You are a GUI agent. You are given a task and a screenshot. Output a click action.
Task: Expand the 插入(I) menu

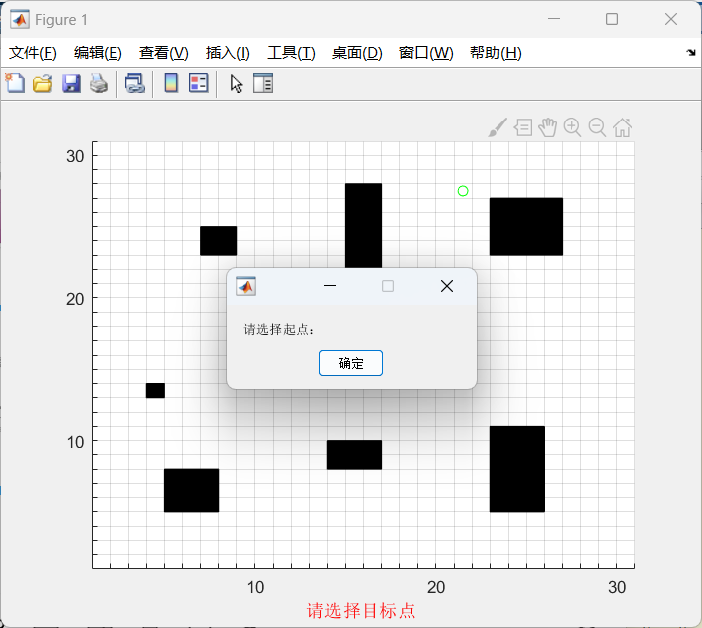pos(227,53)
